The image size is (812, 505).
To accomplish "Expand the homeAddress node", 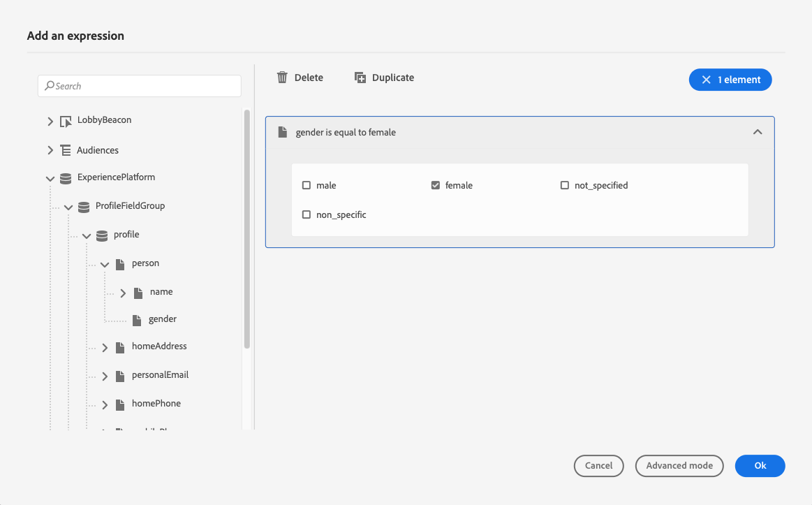I will tap(105, 348).
